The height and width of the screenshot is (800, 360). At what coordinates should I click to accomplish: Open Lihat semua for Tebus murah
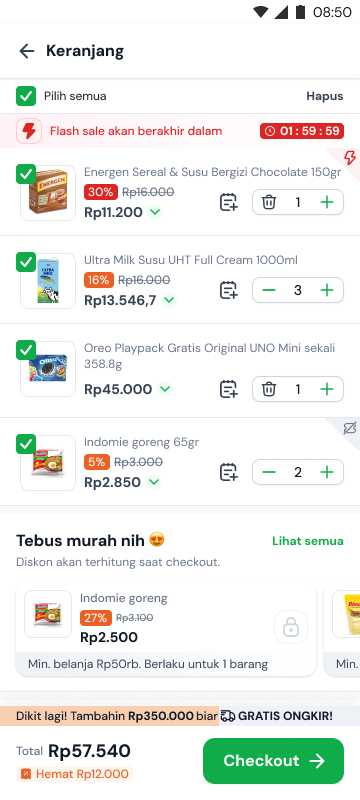(308, 541)
